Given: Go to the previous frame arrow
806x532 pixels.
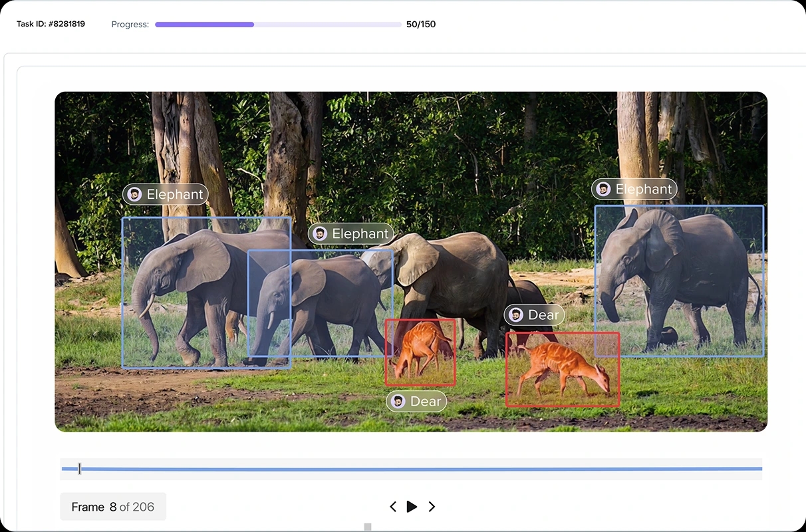Looking at the screenshot, I should [x=393, y=507].
